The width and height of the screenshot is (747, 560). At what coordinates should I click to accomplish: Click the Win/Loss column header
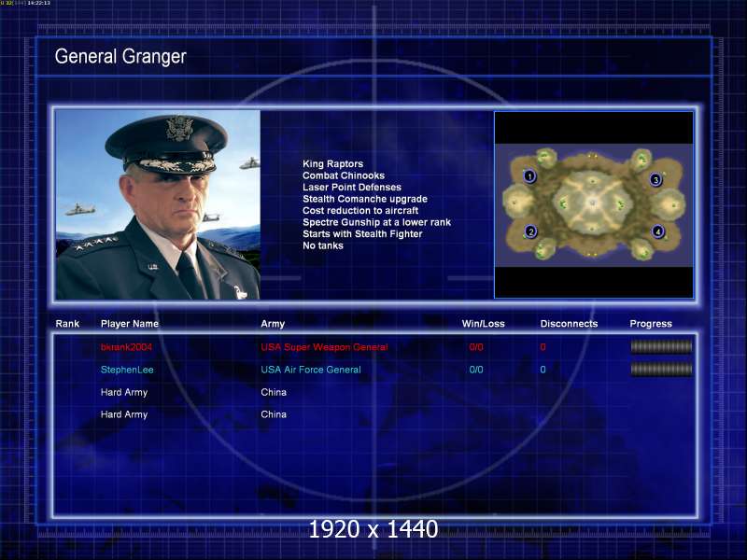(483, 324)
